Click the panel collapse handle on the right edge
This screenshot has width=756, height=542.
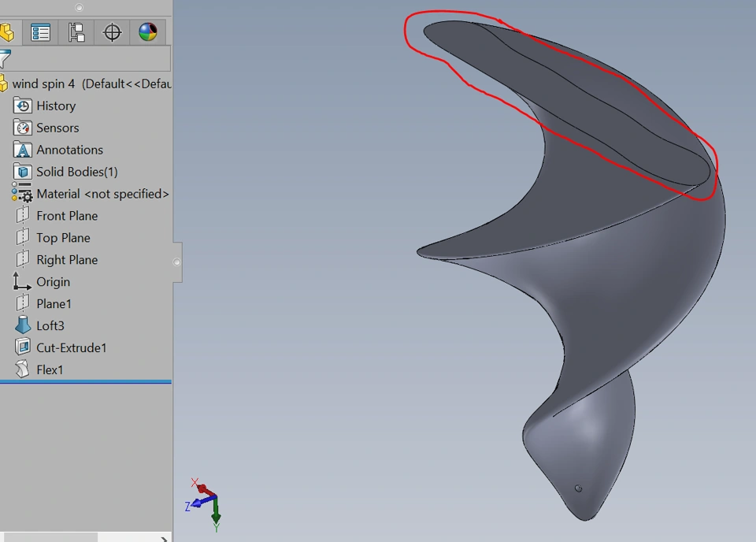click(x=177, y=262)
